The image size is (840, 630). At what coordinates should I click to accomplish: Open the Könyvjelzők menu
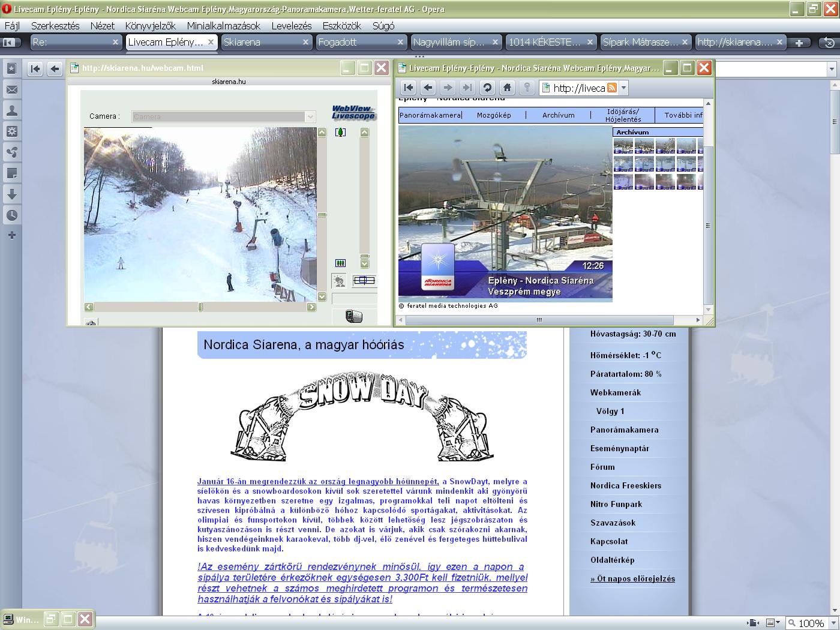pos(150,26)
